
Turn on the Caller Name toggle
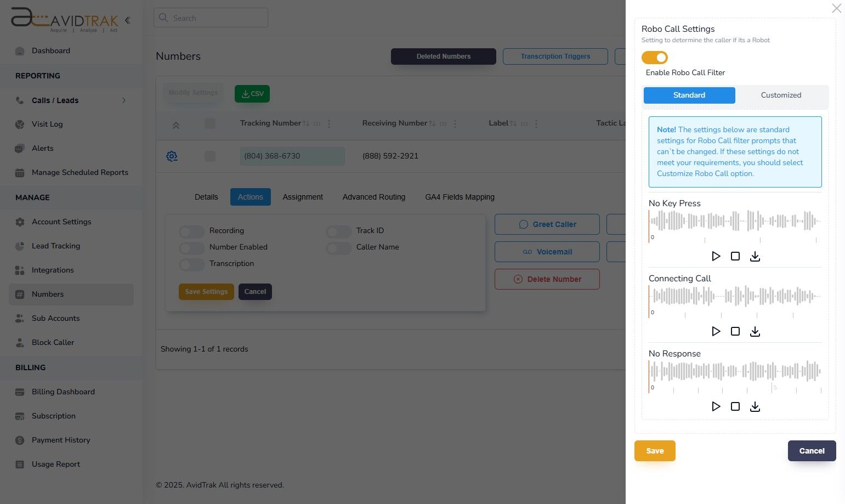point(338,248)
